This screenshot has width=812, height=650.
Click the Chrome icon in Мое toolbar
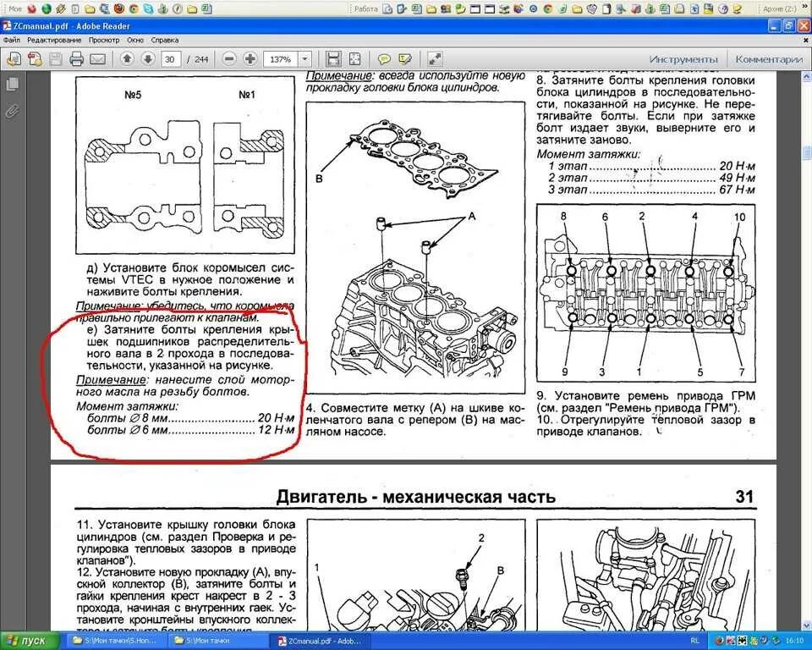point(134,8)
